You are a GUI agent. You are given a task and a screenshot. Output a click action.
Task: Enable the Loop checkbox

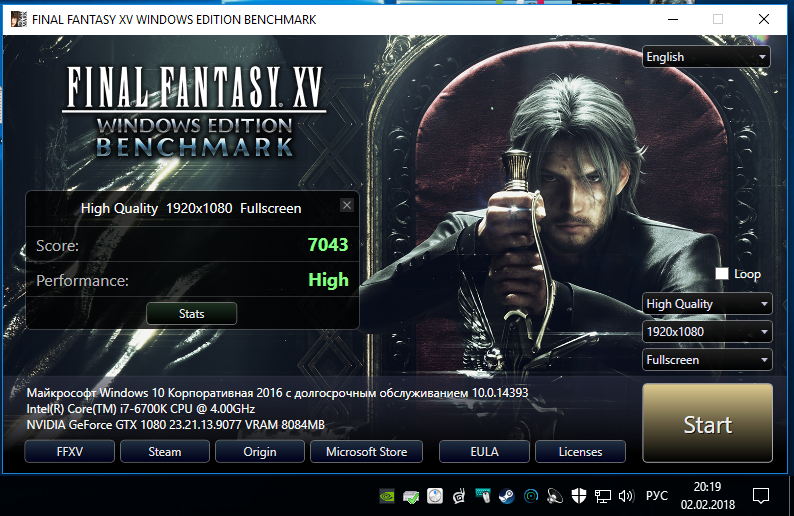point(722,274)
